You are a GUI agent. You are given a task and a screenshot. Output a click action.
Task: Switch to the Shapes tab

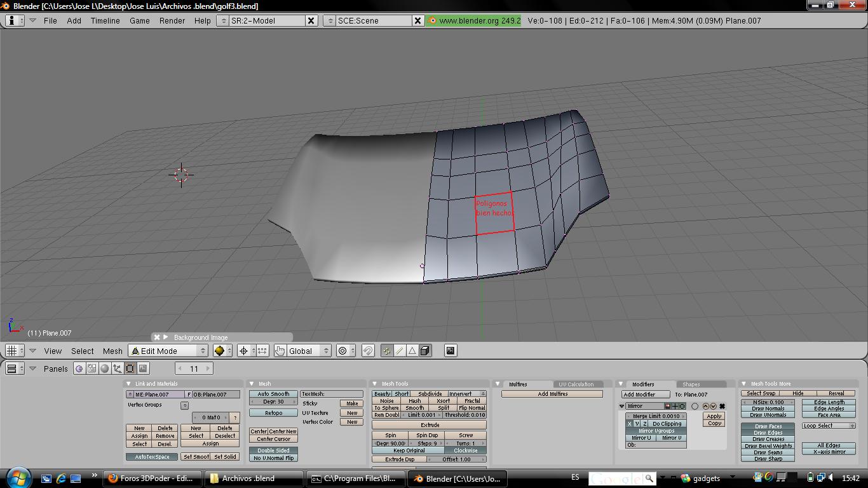pyautogui.click(x=691, y=384)
